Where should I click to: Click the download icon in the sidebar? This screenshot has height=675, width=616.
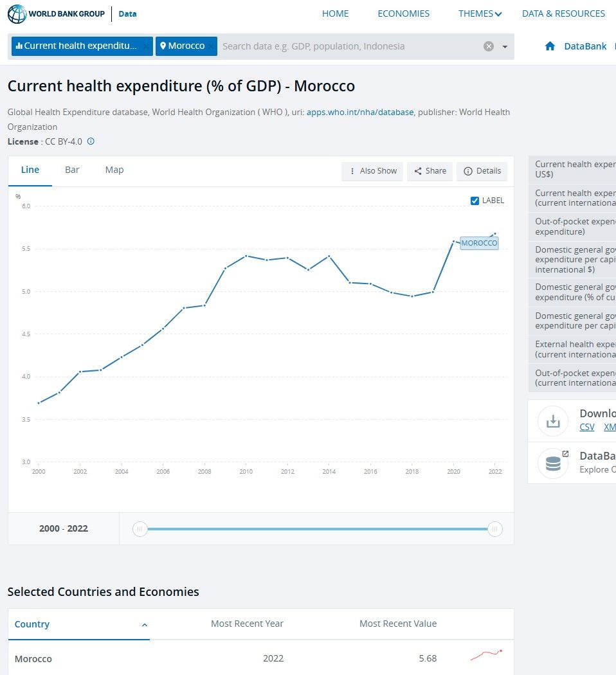552,421
